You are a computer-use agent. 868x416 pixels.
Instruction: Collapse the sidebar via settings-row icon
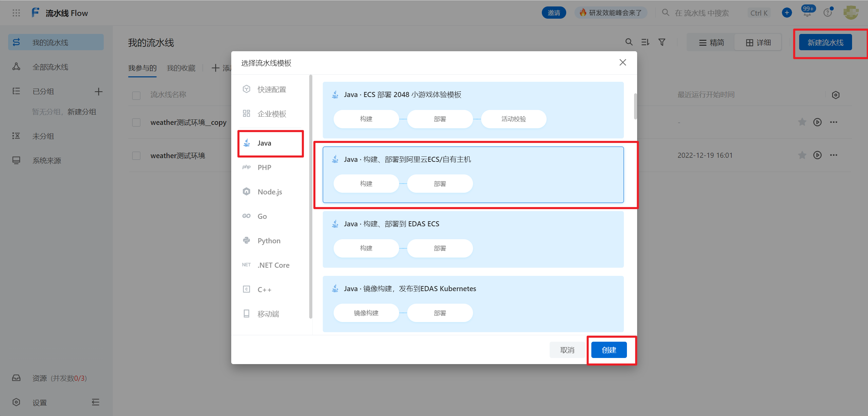96,402
